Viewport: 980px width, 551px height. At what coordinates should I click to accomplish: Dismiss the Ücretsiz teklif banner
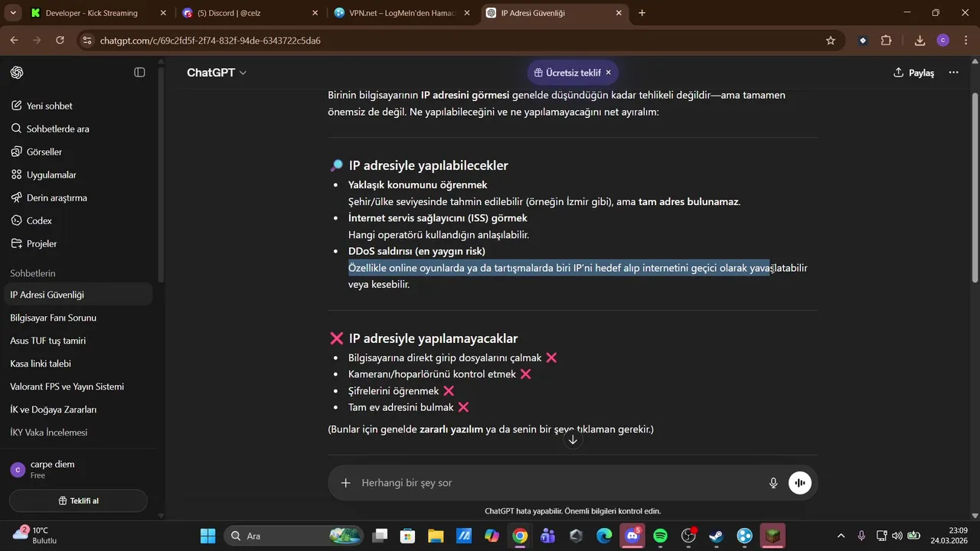click(608, 73)
